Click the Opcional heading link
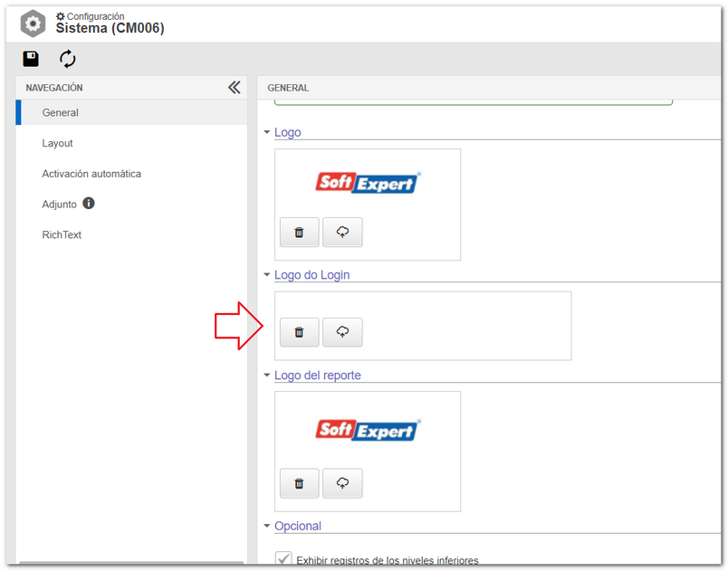Viewport: 728px width, 571px height. tap(298, 526)
